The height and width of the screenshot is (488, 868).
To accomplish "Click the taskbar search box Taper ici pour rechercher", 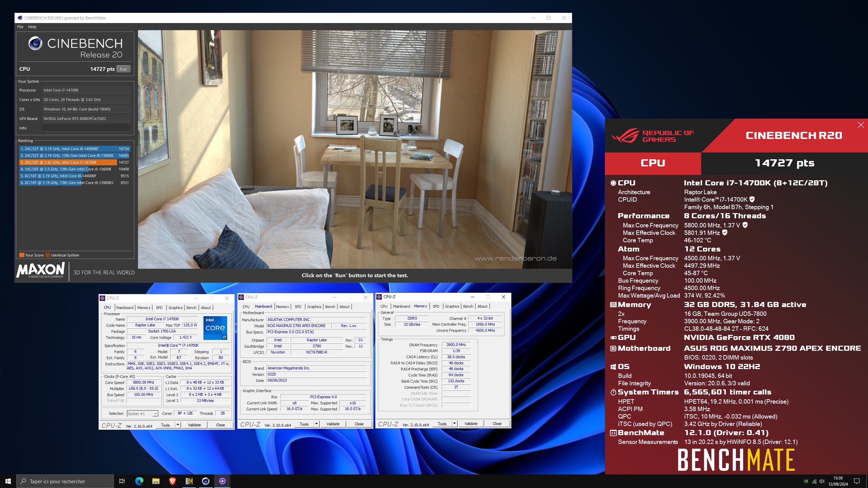I will click(65, 481).
